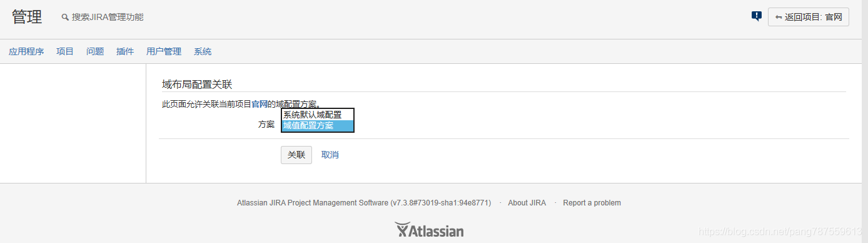Screen dimensions: 868x243
Task: Click the 取消 link
Action: pyautogui.click(x=330, y=155)
